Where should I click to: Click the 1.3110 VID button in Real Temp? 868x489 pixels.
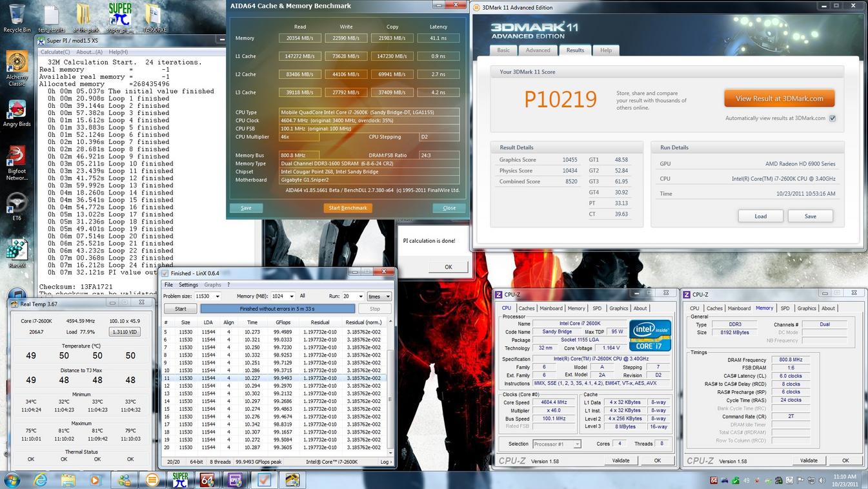[x=125, y=332]
